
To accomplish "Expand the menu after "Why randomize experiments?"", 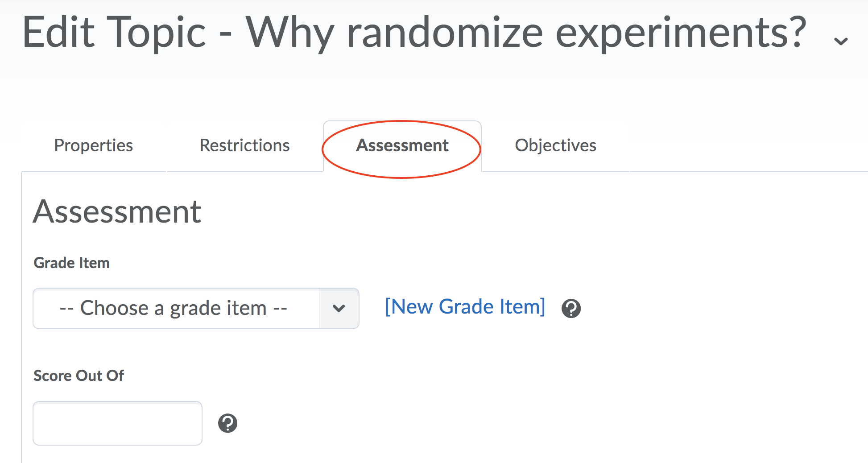I will 841,41.
